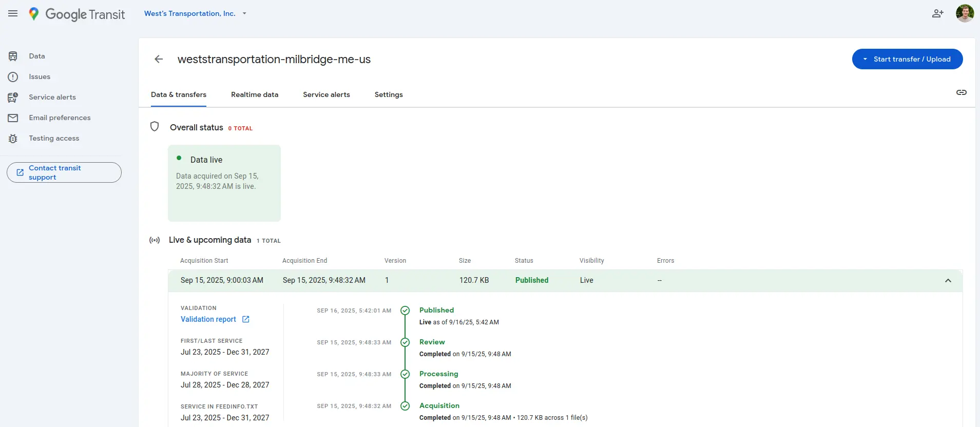This screenshot has height=427, width=980.
Task: Collapse the published feed row details
Action: [948, 280]
